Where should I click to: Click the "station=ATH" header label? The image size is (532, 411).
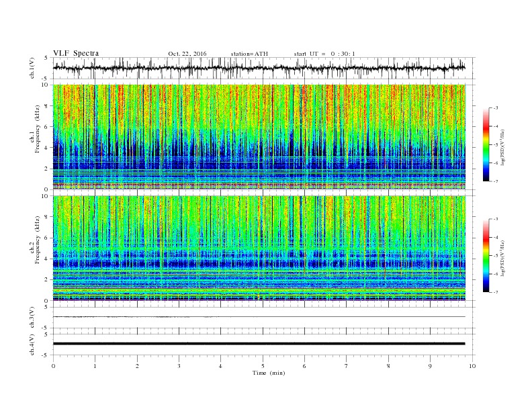pos(249,54)
